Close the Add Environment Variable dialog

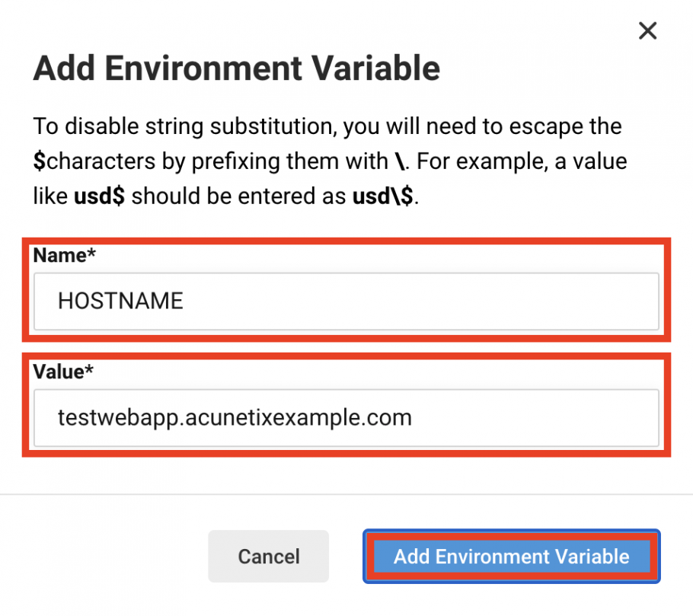(647, 31)
